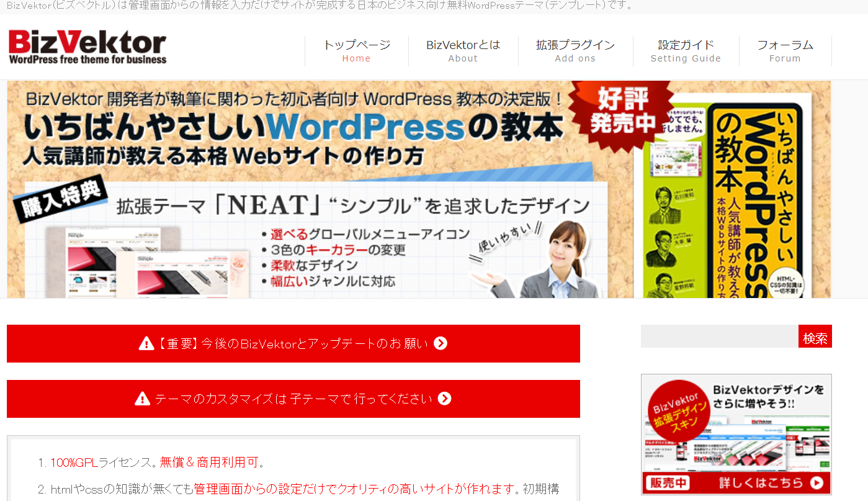Open the BizVektor拡張デザインスキン sidebar banner
This screenshot has width=868, height=501.
[736, 435]
